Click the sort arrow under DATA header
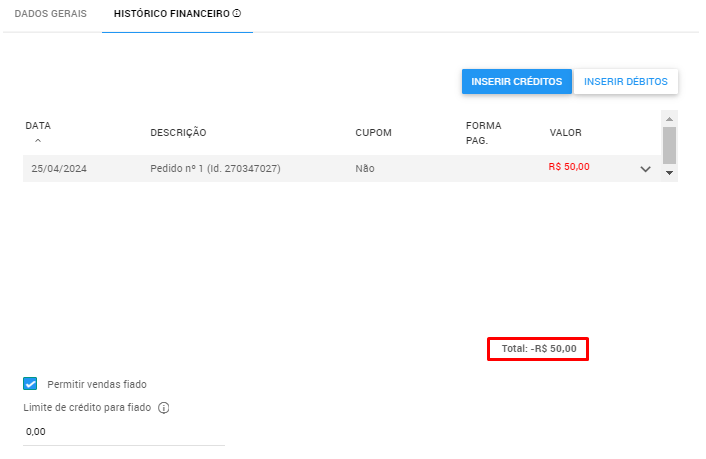 point(38,141)
